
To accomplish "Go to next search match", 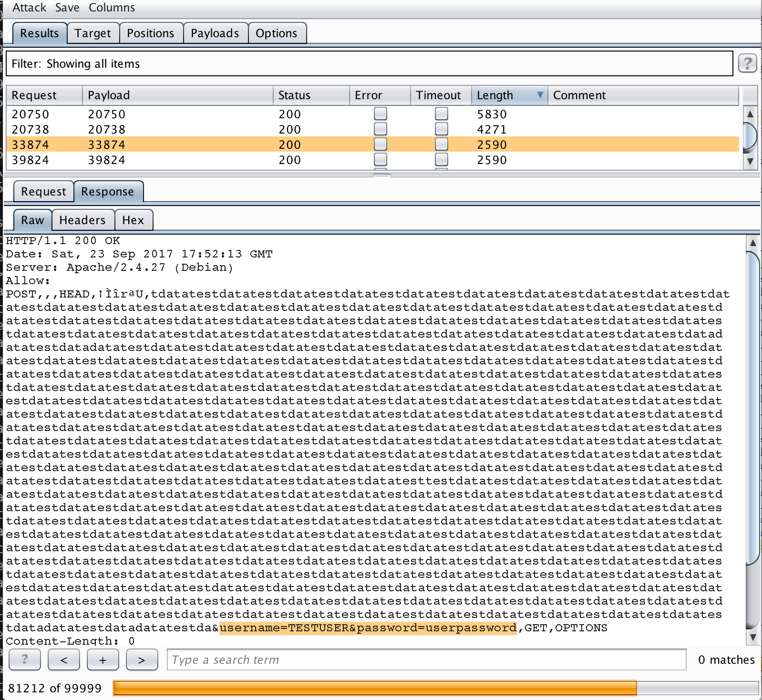I will coord(142,659).
